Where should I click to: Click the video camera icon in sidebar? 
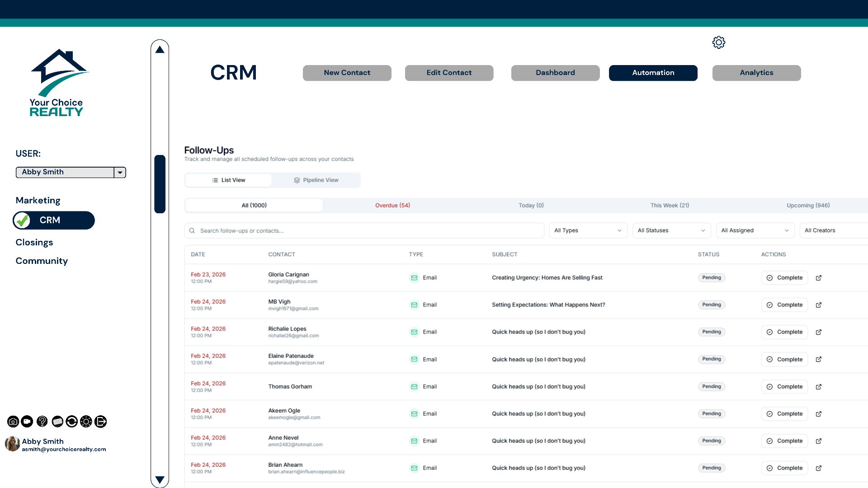(x=27, y=422)
